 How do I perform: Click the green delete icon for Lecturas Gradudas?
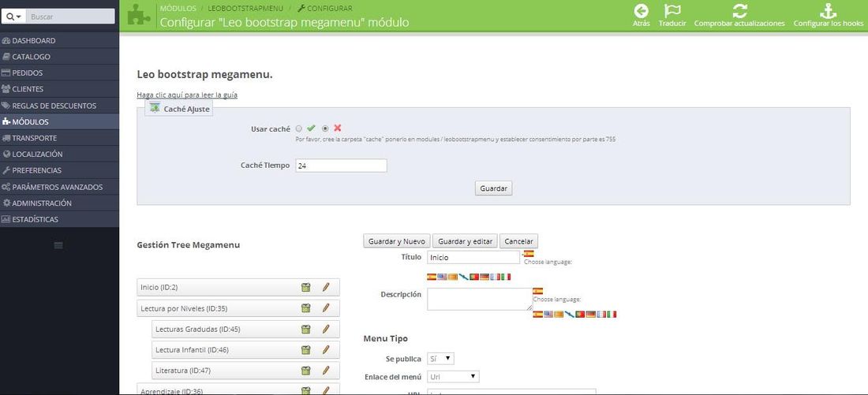coord(305,330)
